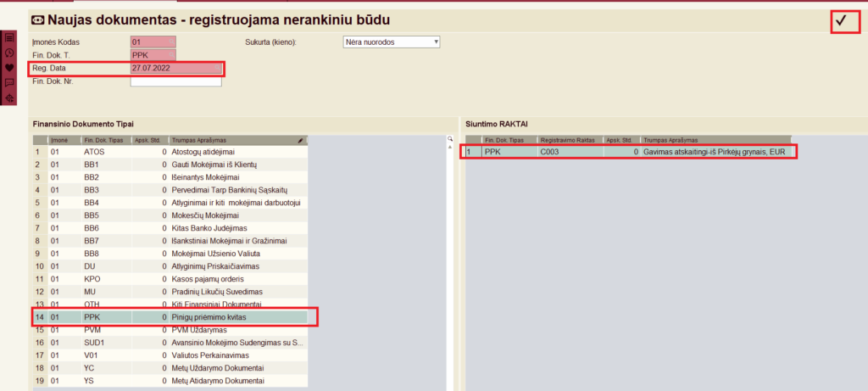Open the Sukurta (kieno) dropdown
The height and width of the screenshot is (391, 868).
(x=392, y=42)
